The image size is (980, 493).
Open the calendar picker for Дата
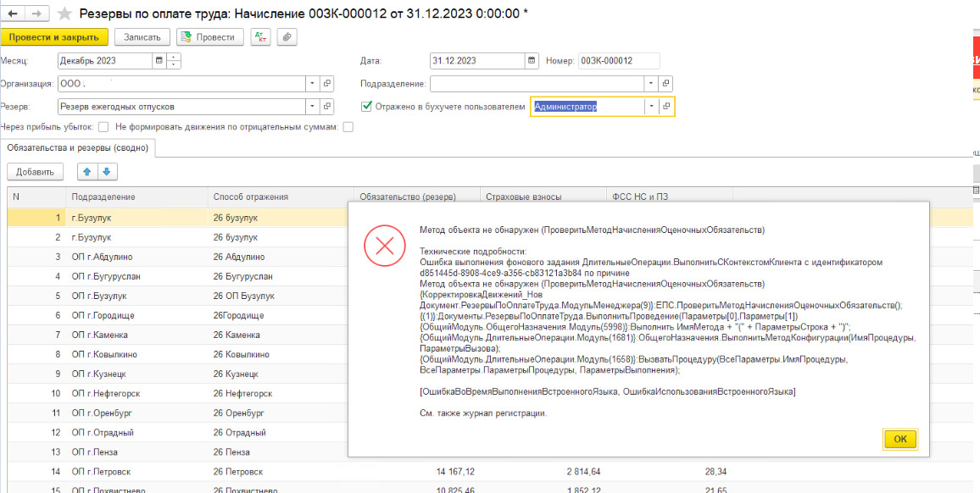coord(532,61)
